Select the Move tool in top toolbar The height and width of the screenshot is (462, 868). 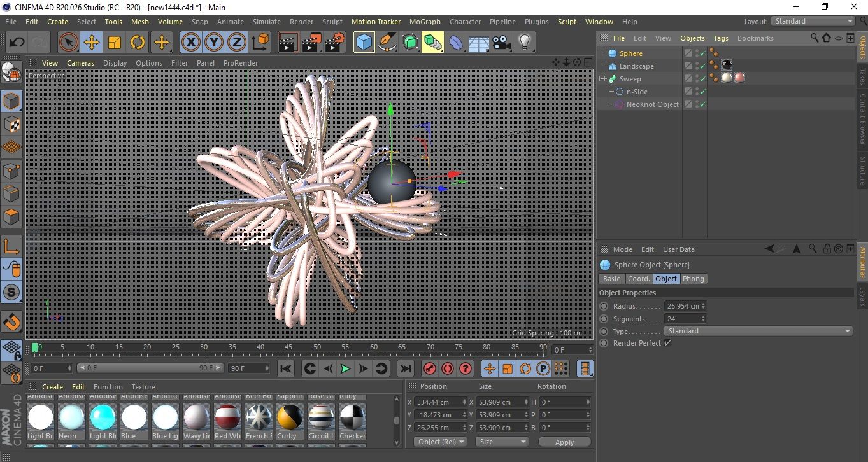point(91,43)
